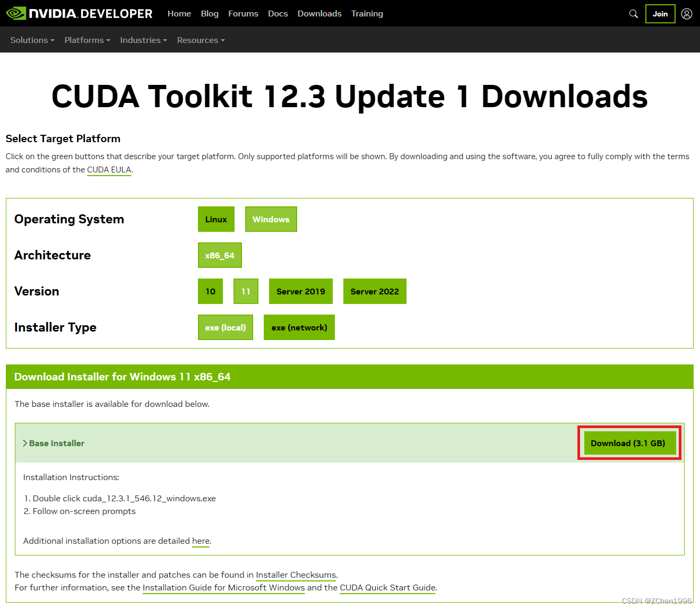Open Installation Guide for Microsoft Windows link
The image size is (700, 609).
223,588
